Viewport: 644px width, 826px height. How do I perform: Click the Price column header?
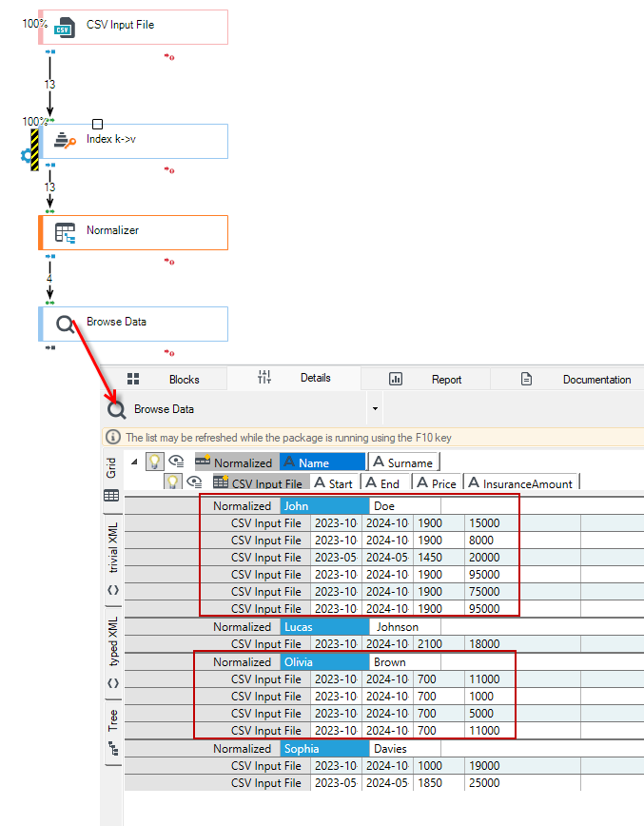click(x=436, y=483)
